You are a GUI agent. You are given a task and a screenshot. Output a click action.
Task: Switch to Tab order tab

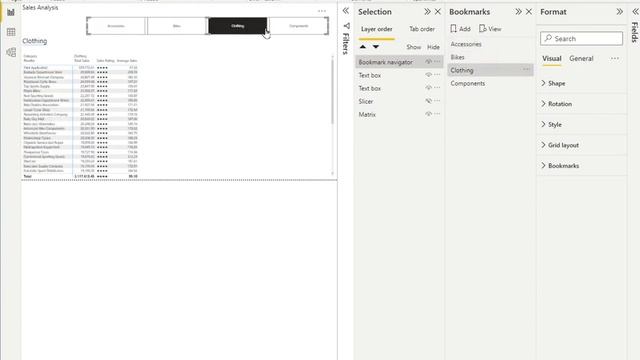(422, 29)
